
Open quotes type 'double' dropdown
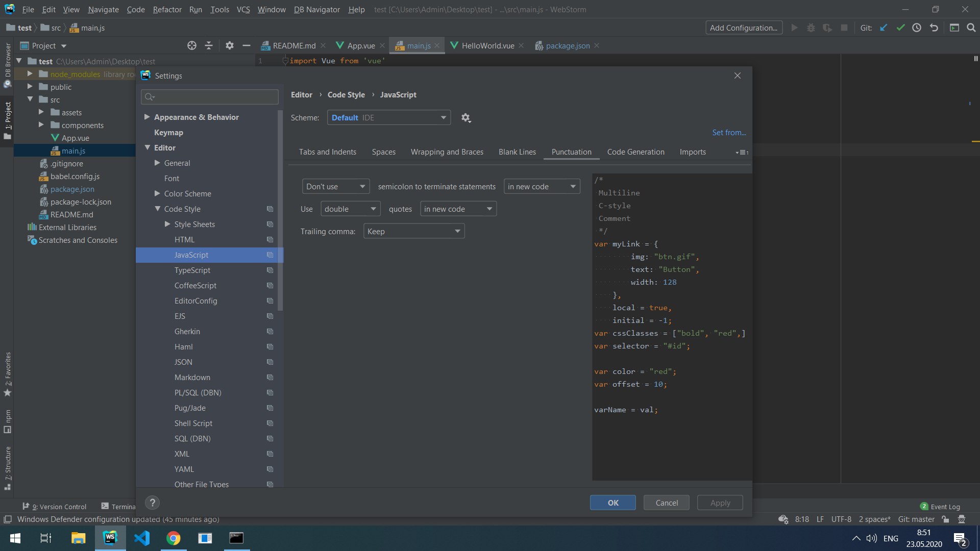pos(350,209)
